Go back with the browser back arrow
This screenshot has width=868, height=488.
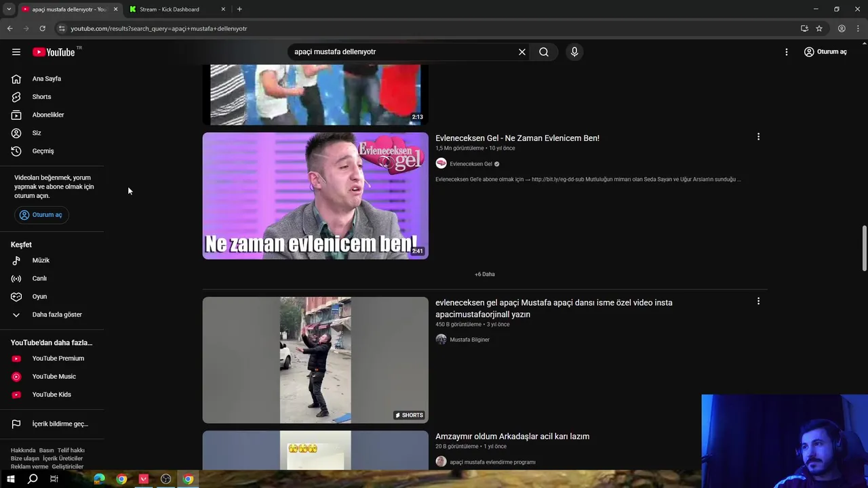(9, 28)
